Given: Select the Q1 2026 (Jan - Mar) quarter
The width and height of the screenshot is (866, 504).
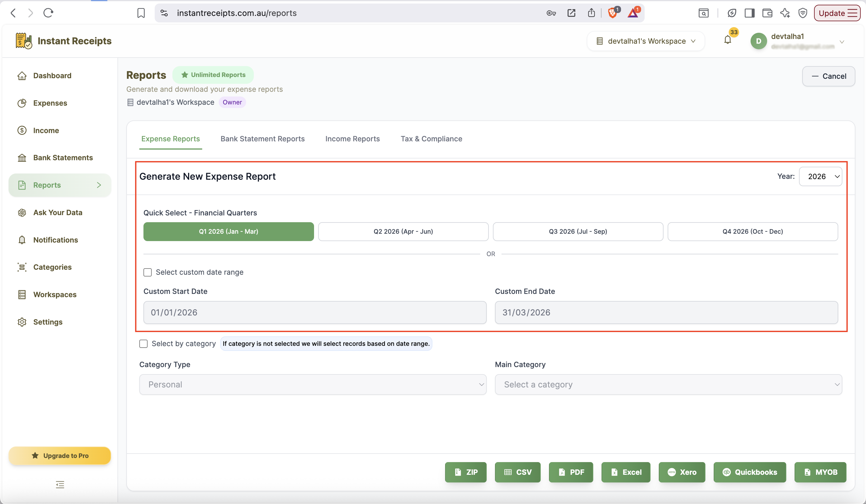Looking at the screenshot, I should click(228, 232).
